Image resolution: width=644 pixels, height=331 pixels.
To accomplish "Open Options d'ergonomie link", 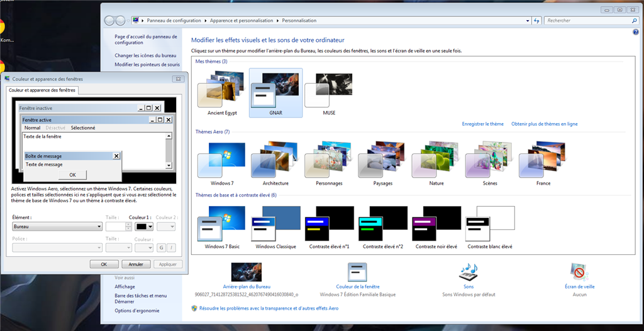I will [137, 310].
